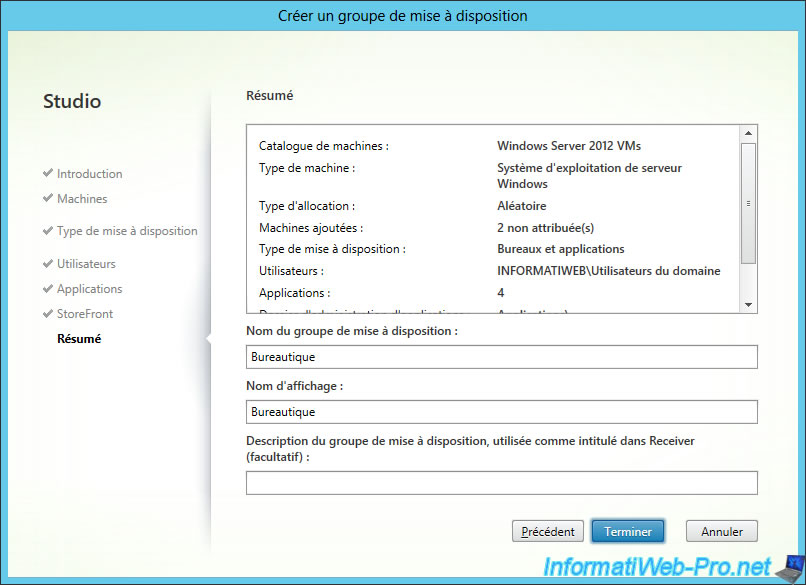Select the 'Bureaux et applications' value
Screen dimensions: 806x585
tap(561, 249)
